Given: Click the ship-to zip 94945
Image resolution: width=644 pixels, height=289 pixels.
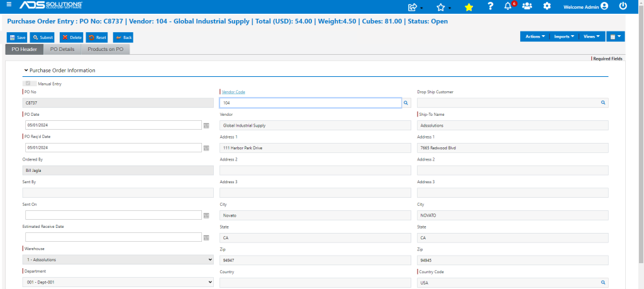Looking at the screenshot, I should 513,260.
